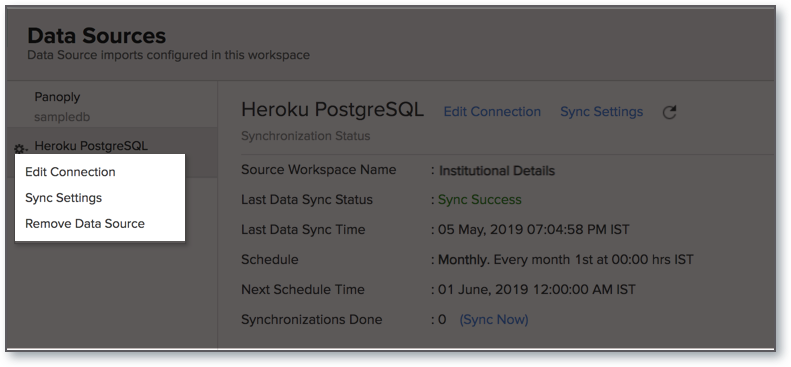Click the Sync Now link
The height and width of the screenshot is (367, 791).
493,320
